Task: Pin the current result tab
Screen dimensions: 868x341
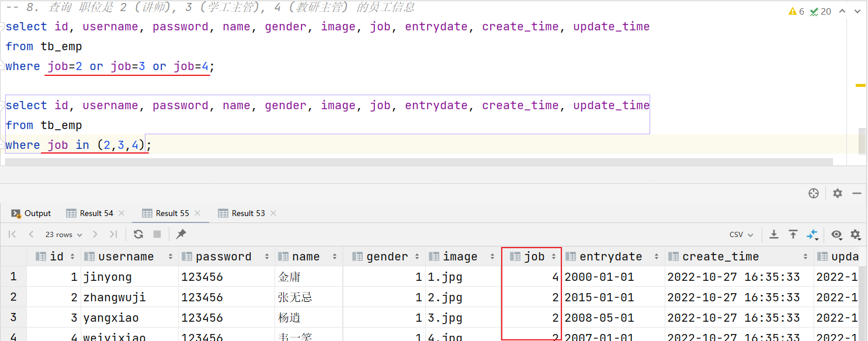Action: pyautogui.click(x=181, y=234)
